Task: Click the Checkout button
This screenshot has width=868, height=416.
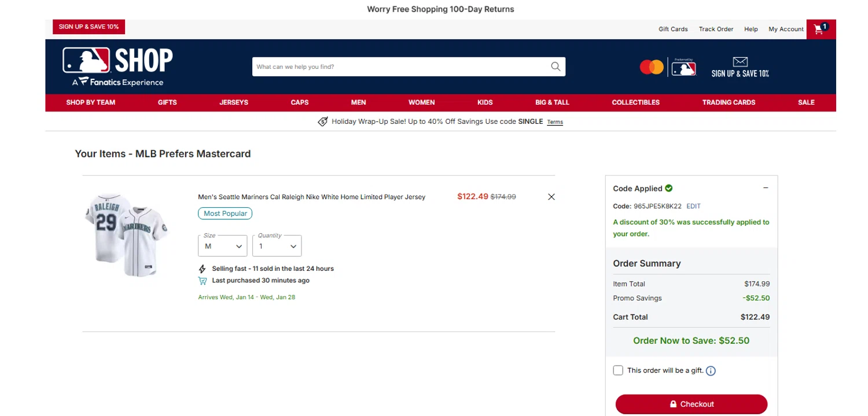Action: 692,404
